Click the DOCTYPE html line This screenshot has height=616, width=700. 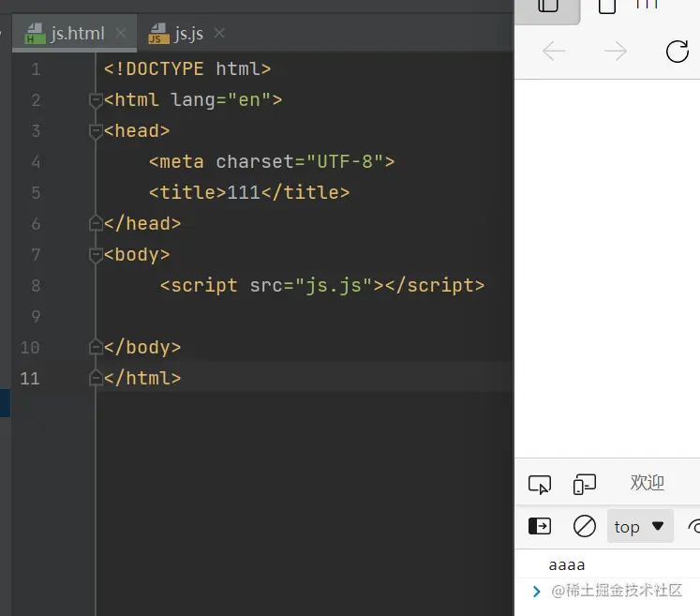tap(187, 69)
